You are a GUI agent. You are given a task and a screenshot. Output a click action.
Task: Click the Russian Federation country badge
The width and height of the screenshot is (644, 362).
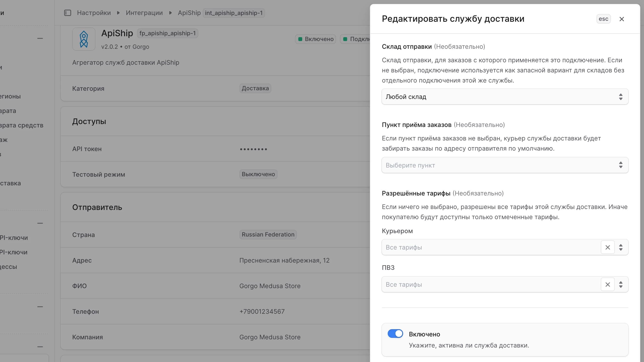[x=268, y=235]
